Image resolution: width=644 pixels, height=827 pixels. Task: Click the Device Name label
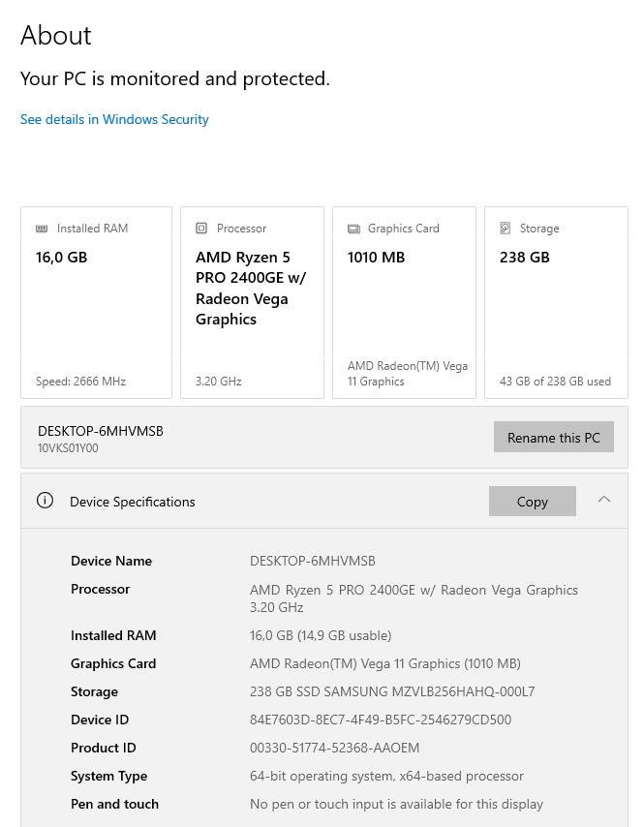(x=111, y=561)
